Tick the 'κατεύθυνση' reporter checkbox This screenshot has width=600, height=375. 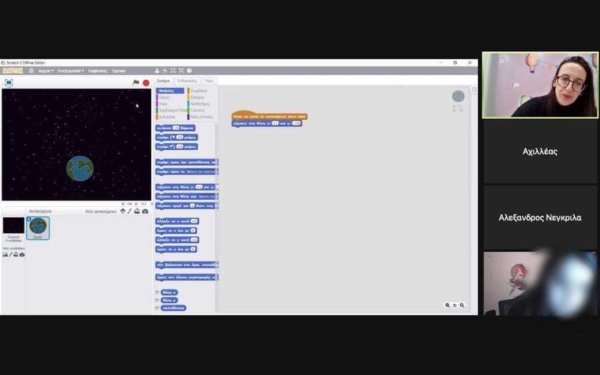click(x=157, y=308)
